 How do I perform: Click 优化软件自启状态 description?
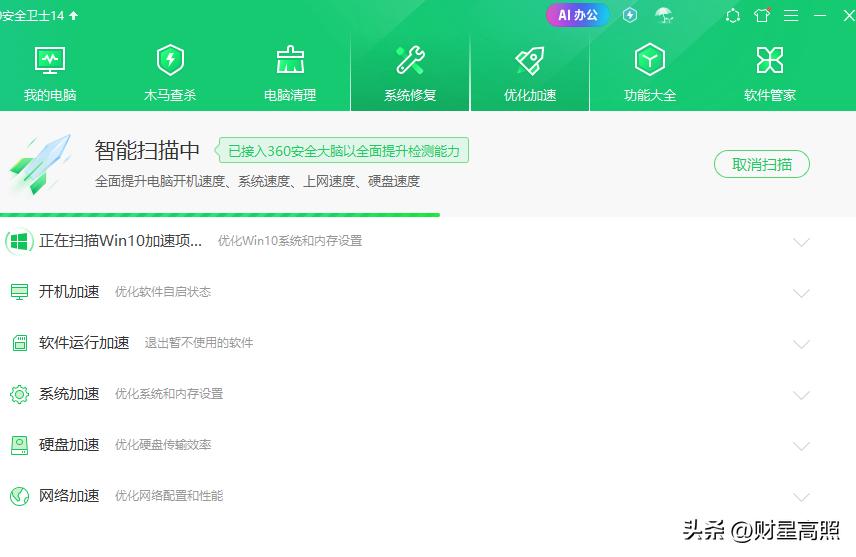coord(163,292)
